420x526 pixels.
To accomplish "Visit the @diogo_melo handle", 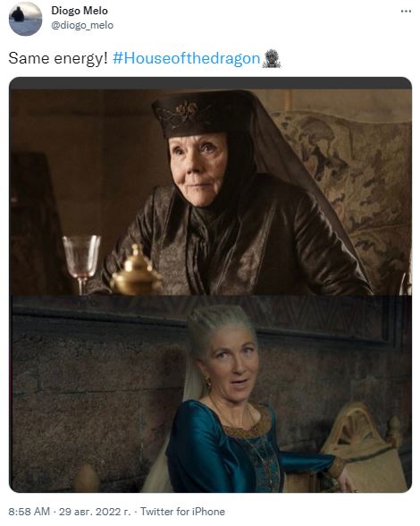I will [82, 25].
